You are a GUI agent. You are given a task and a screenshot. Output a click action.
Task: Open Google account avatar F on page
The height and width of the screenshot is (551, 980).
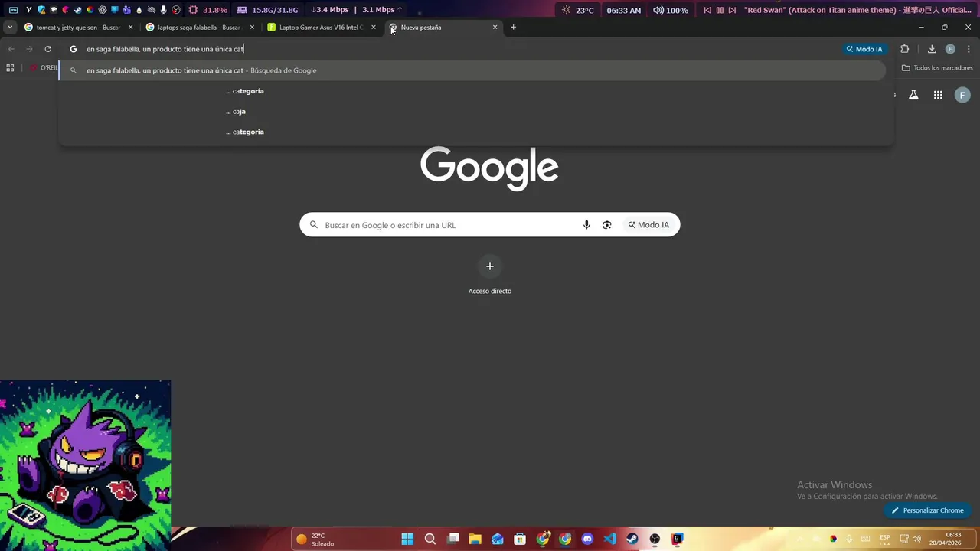point(962,95)
